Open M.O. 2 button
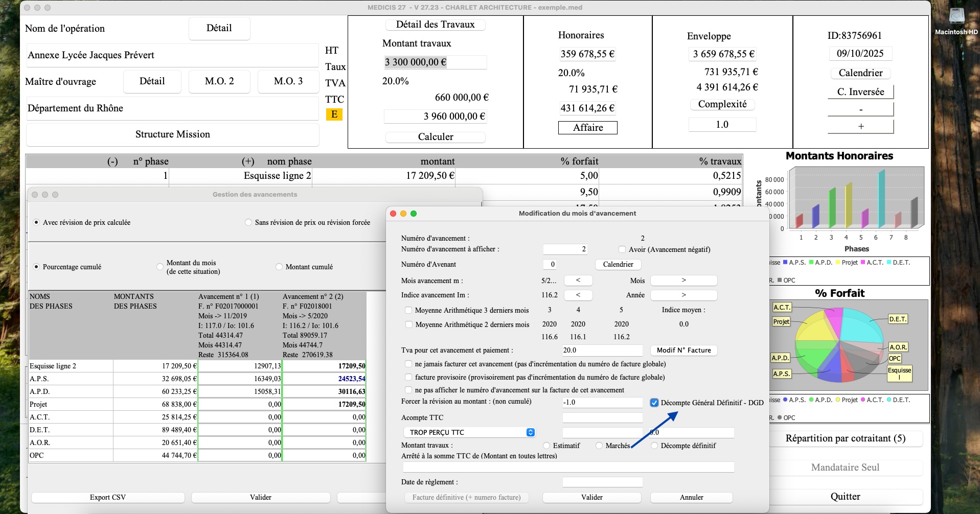This screenshot has width=980, height=514. pos(219,81)
